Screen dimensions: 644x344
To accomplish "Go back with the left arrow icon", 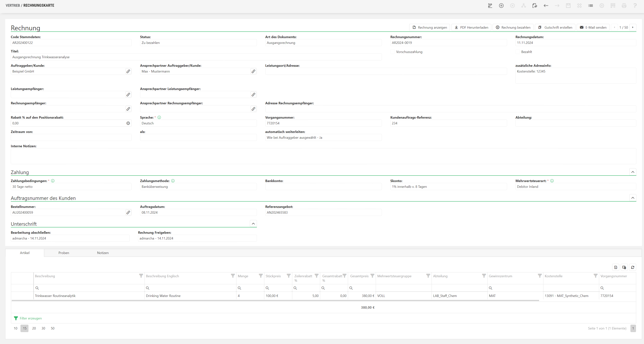I will tap(546, 6).
